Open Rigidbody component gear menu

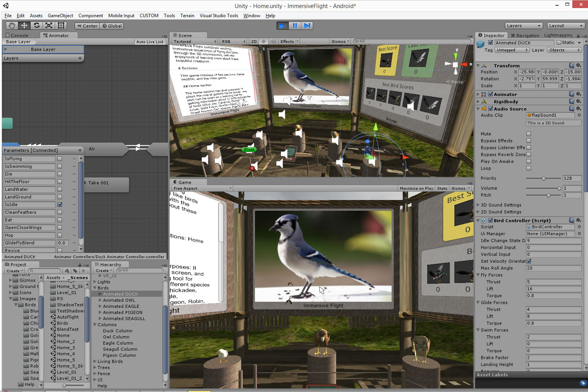[x=578, y=101]
